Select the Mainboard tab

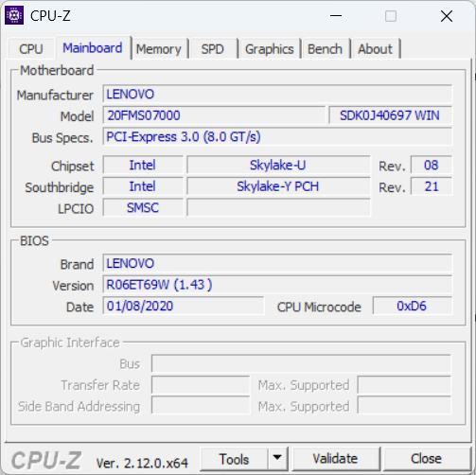[x=93, y=48]
